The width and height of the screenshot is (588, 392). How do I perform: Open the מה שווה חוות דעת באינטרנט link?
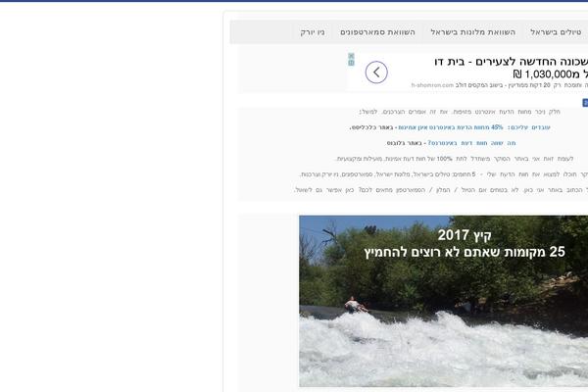(471, 143)
